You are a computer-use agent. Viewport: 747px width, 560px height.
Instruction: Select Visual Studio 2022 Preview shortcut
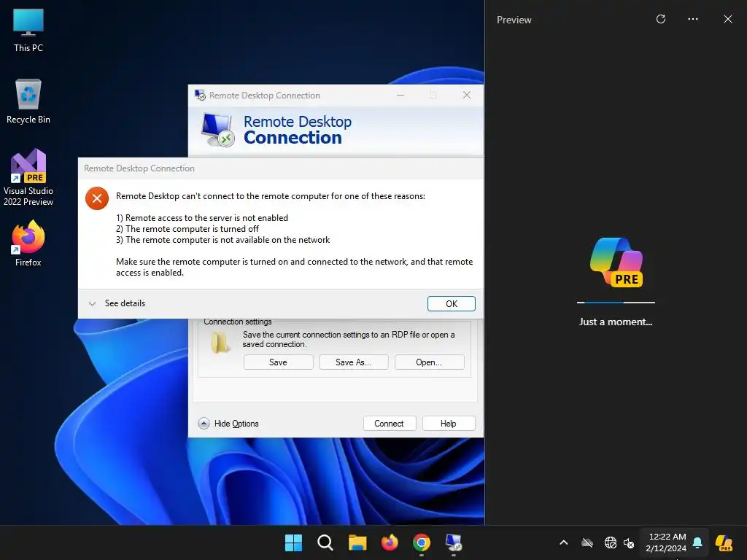coord(28,177)
